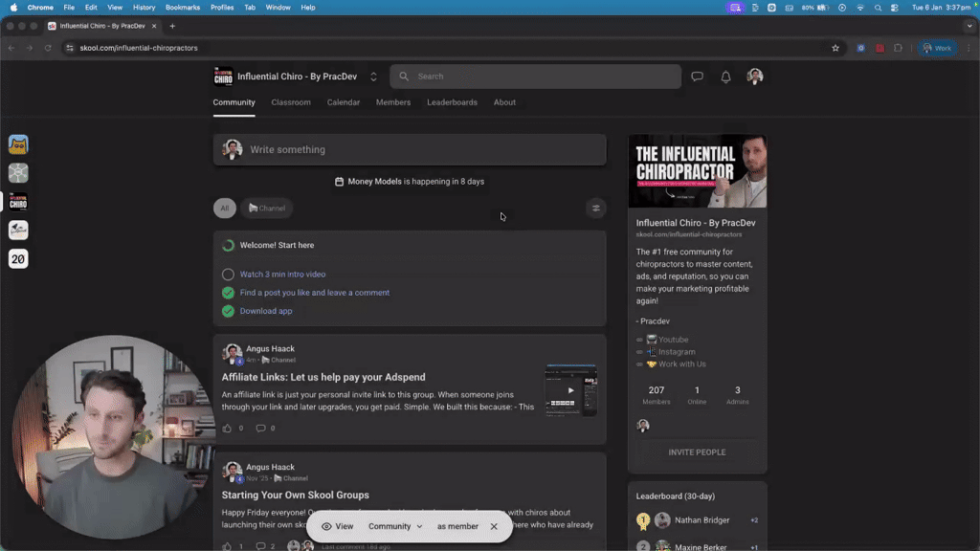The height and width of the screenshot is (551, 980).
Task: Open the Bookmarks menu
Action: 183,8
